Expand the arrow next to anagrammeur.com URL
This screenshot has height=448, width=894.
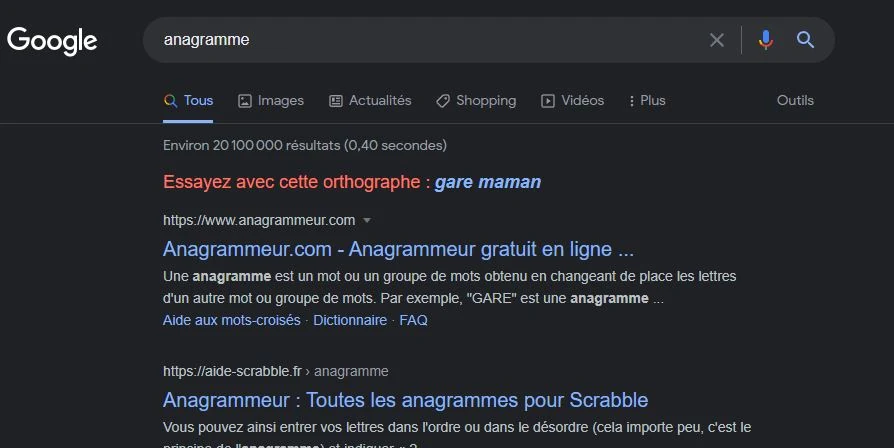tap(367, 220)
